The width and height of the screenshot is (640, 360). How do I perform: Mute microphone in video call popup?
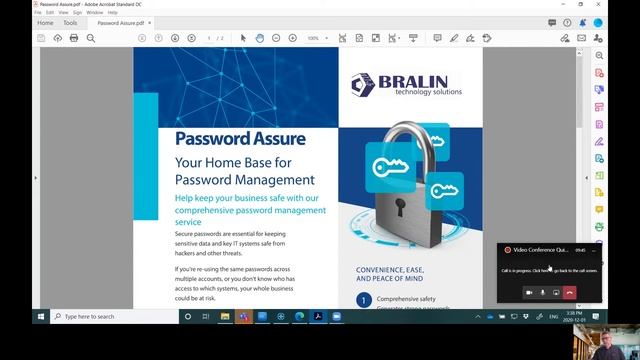[x=542, y=293]
